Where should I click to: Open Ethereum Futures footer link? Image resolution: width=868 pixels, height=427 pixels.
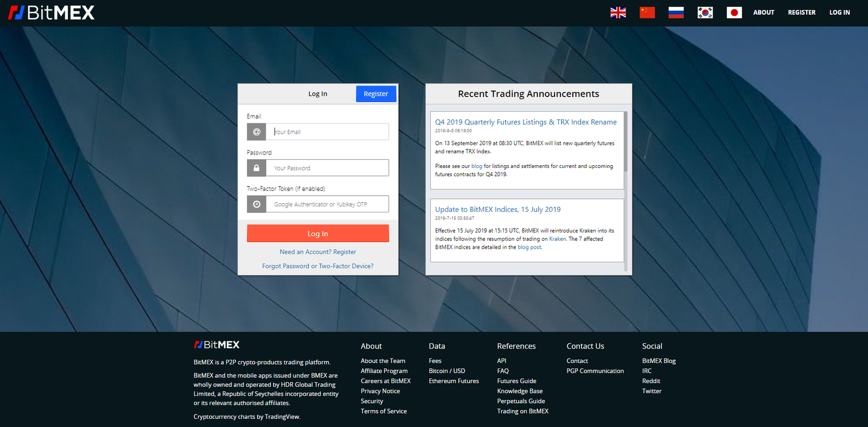tap(454, 381)
